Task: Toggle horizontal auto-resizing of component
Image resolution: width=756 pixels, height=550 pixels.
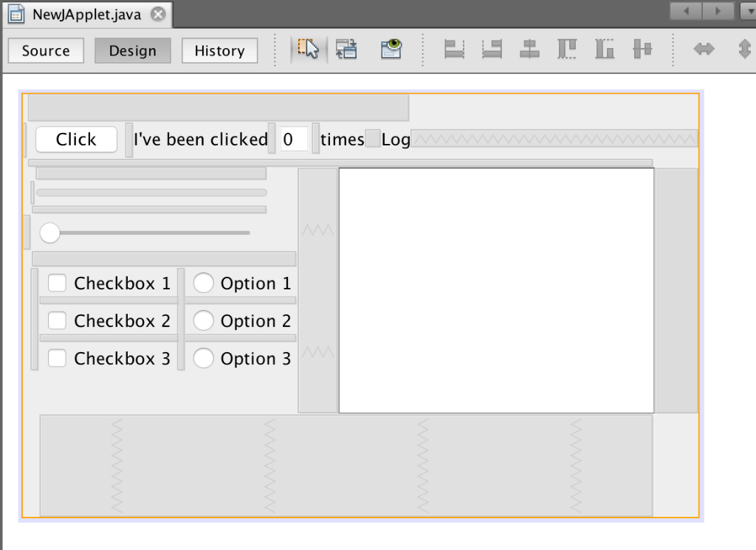Action: pyautogui.click(x=704, y=49)
